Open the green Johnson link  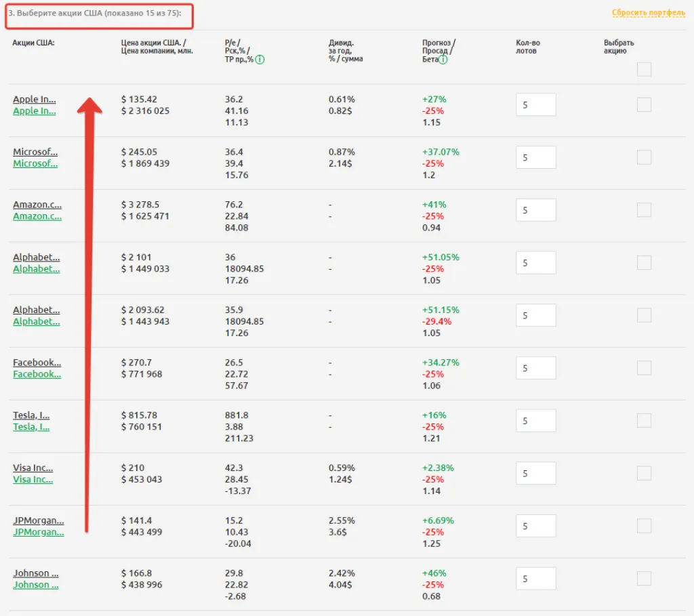(35, 585)
